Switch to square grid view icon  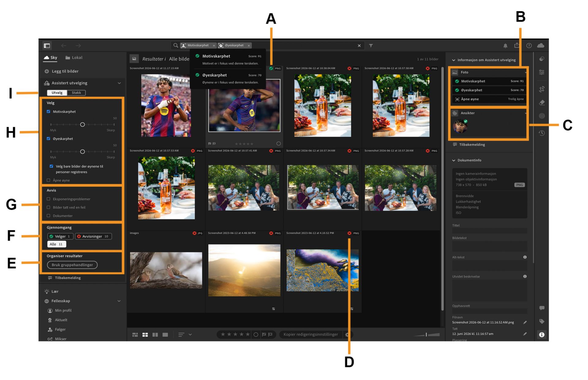pyautogui.click(x=145, y=335)
